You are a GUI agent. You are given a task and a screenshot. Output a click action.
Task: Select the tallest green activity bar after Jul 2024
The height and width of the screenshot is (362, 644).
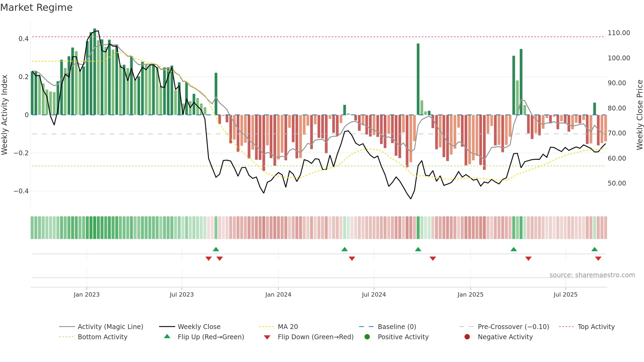pyautogui.click(x=418, y=79)
